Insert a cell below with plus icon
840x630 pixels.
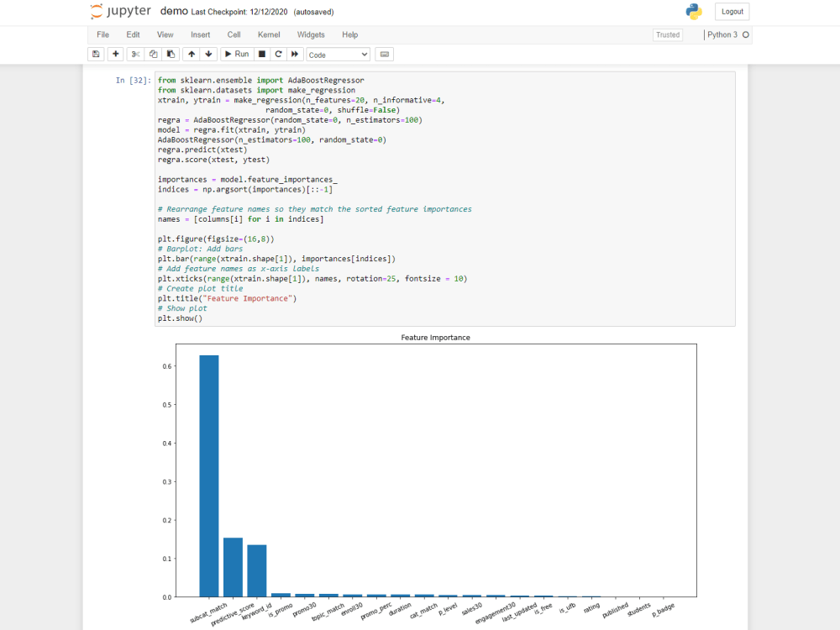click(116, 54)
